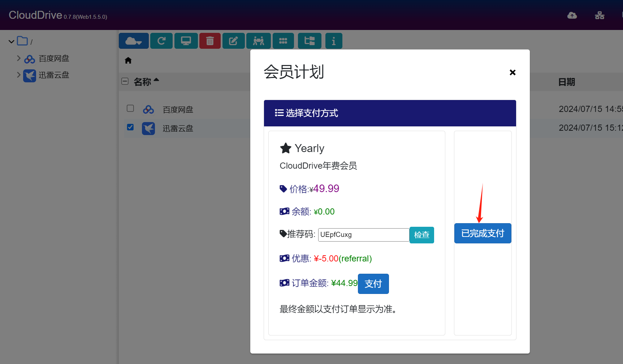Viewport: 623px width, 364px height.
Task: Click Baidu Netdisk icon in file list
Action: (x=148, y=109)
